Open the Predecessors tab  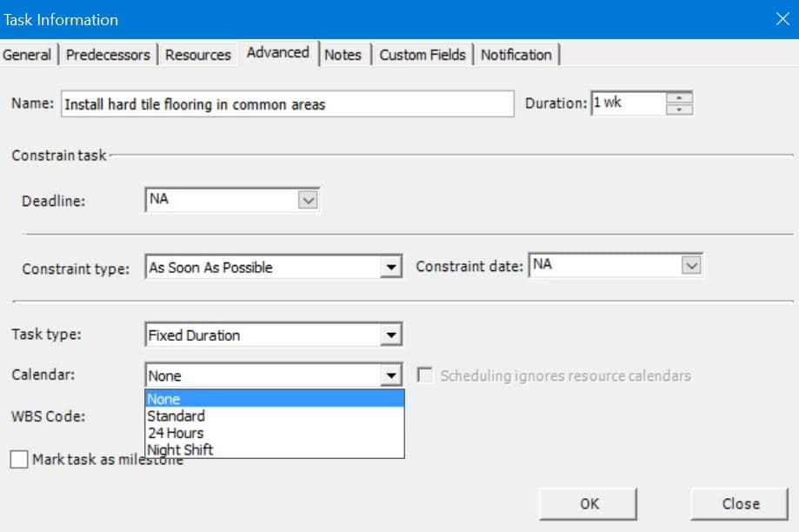point(108,55)
